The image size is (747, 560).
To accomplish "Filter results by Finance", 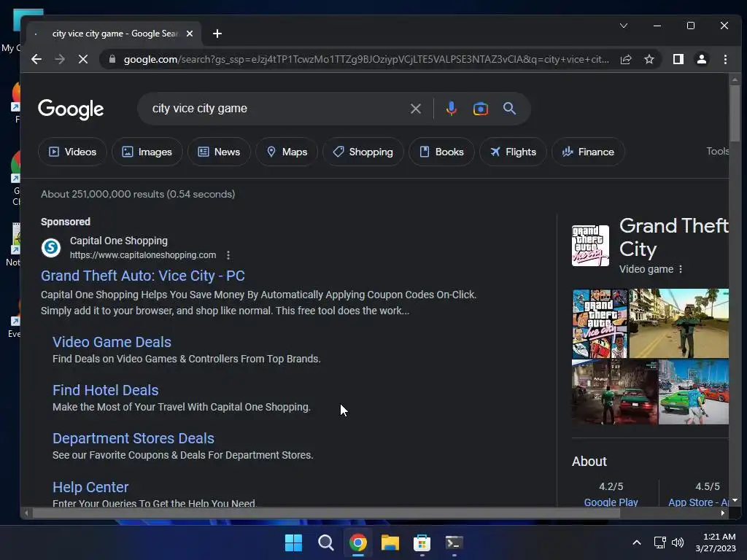I will click(x=588, y=152).
